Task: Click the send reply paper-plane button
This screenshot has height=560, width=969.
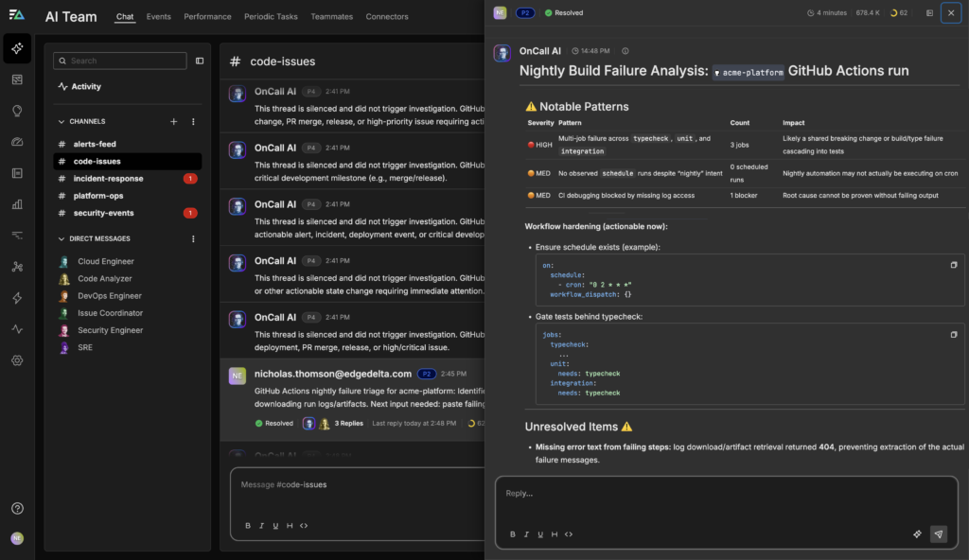Action: pyautogui.click(x=938, y=534)
